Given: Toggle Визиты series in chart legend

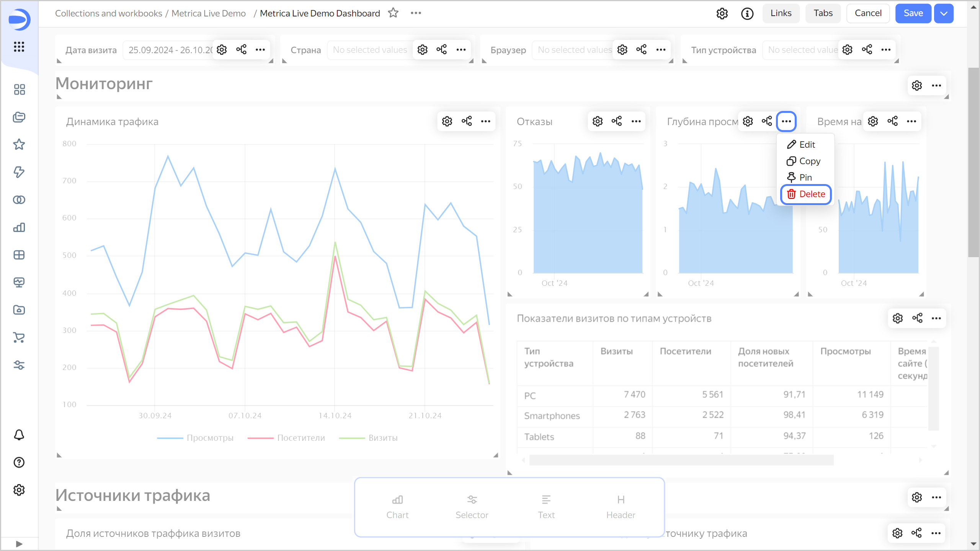Looking at the screenshot, I should 383,438.
